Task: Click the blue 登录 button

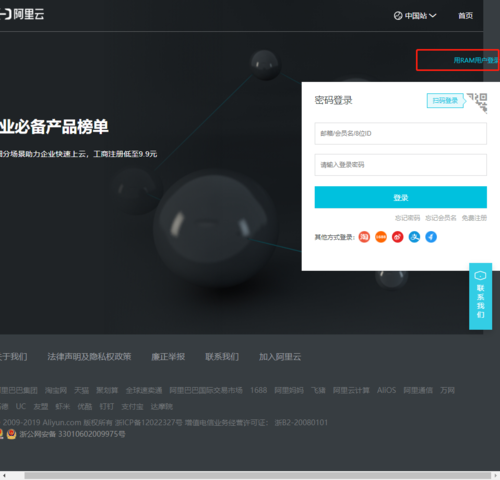Action: click(400, 197)
